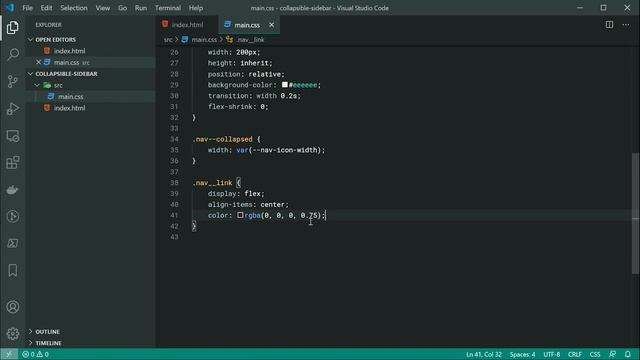Click the VS Code logo icon
This screenshot has width=640, height=360.
tap(9, 8)
